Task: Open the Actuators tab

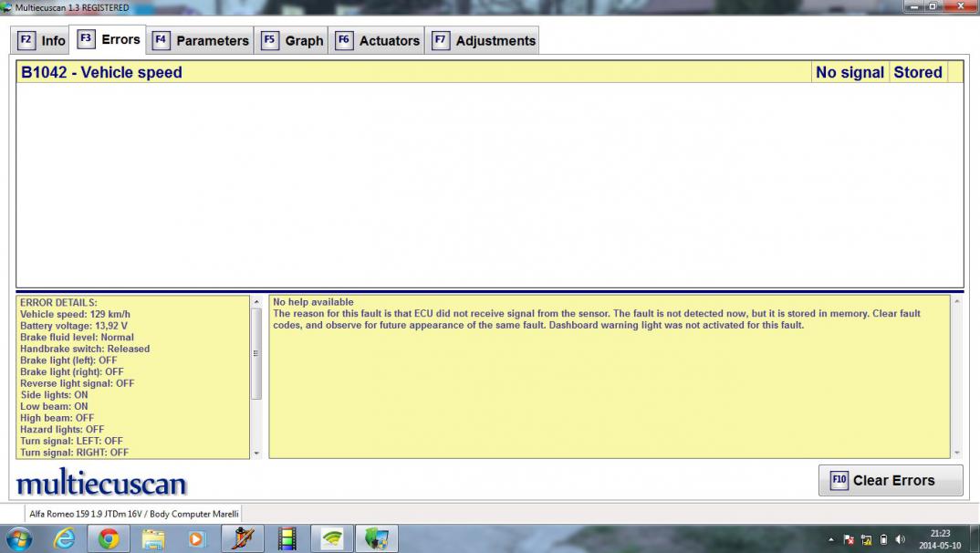Action: (x=378, y=41)
